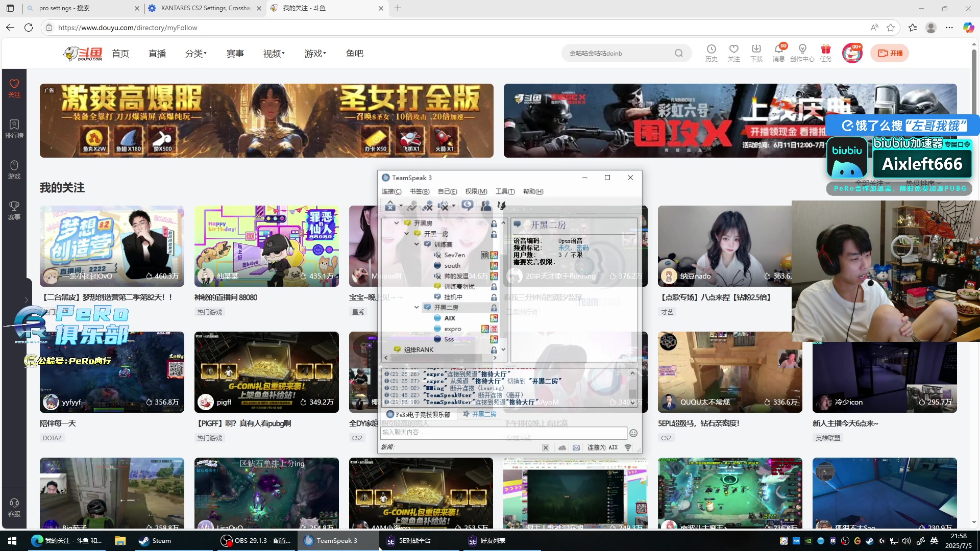The width and height of the screenshot is (980, 551).
Task: Select the 组排RANK channel
Action: (x=419, y=349)
